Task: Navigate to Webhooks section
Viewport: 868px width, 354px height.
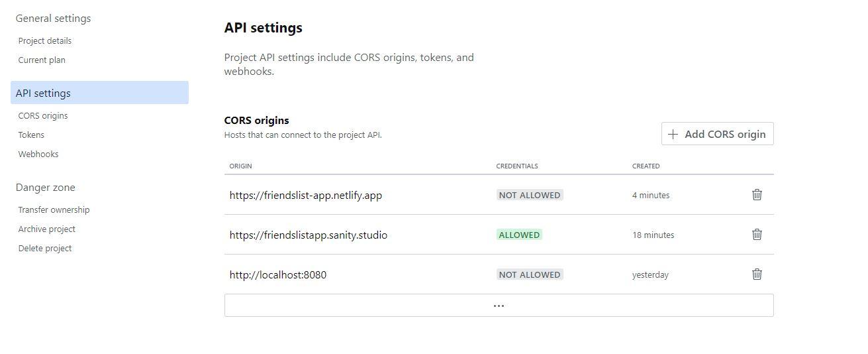Action: tap(38, 154)
